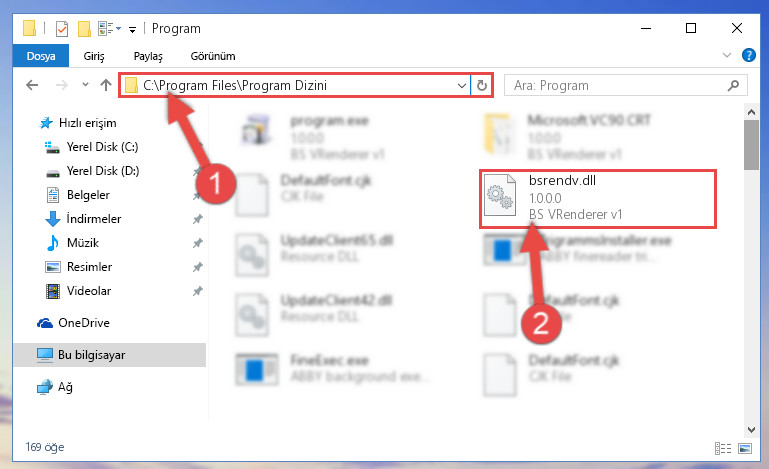The width and height of the screenshot is (769, 469).
Task: Switch to details list view icon
Action: pos(723,448)
